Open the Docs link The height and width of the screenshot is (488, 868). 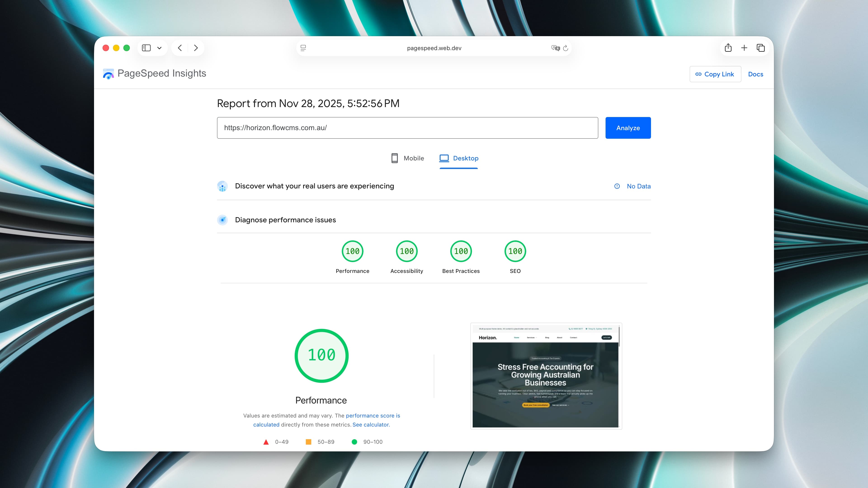[755, 74]
